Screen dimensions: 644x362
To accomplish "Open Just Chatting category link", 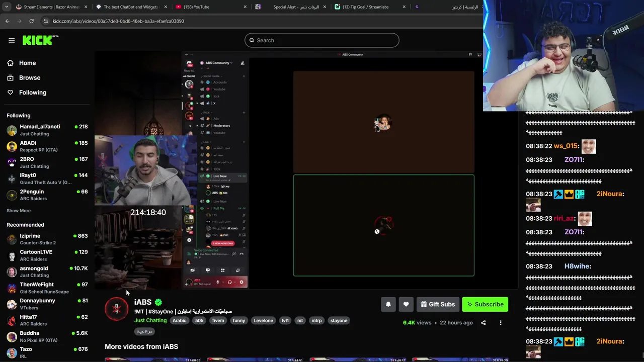I will coord(150,320).
